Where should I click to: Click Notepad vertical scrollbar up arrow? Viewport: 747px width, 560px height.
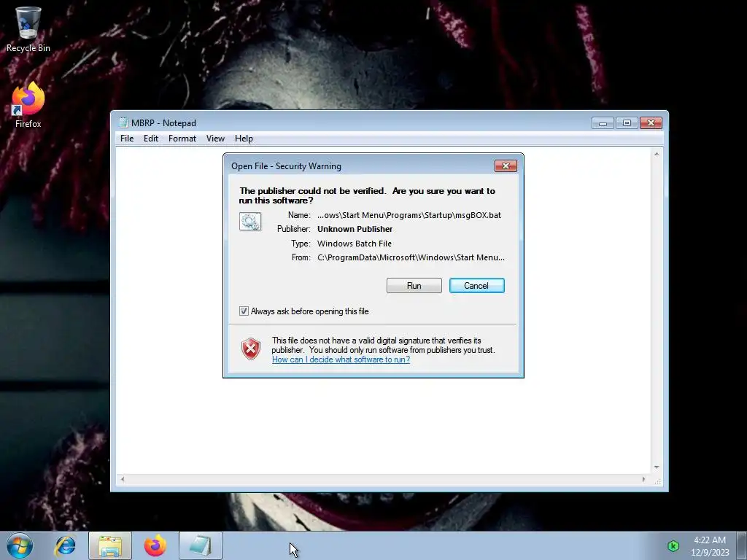point(657,155)
